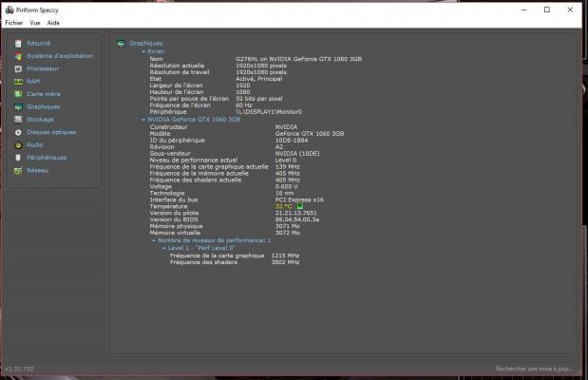Minimize the Speccy window

(x=523, y=9)
